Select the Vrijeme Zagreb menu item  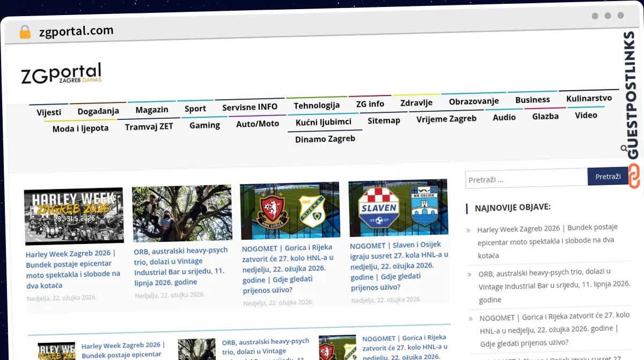(x=447, y=119)
